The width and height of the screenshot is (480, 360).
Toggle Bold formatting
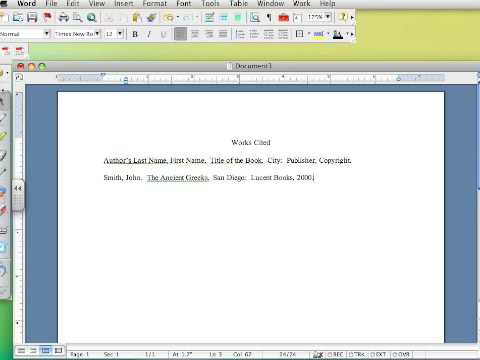135,34
